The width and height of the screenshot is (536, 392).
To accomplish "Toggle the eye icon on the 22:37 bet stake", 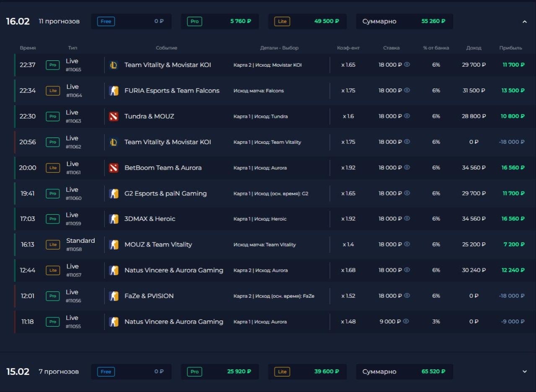I will click(x=407, y=65).
